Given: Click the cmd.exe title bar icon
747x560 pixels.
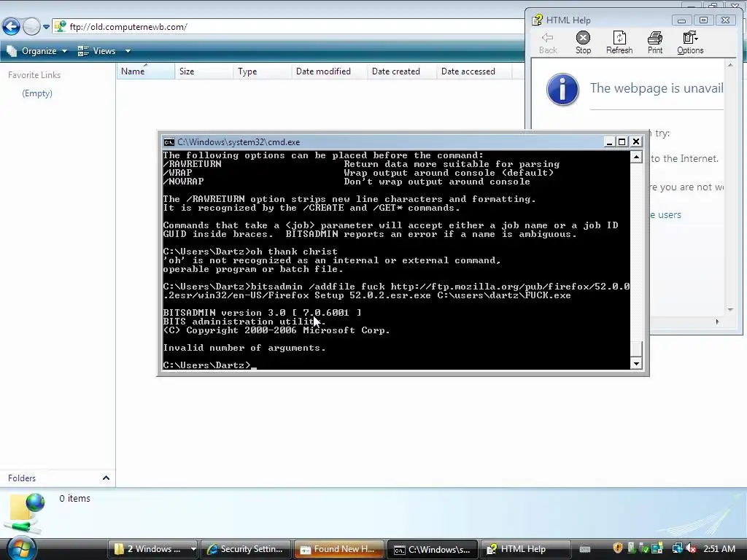Looking at the screenshot, I should [169, 142].
